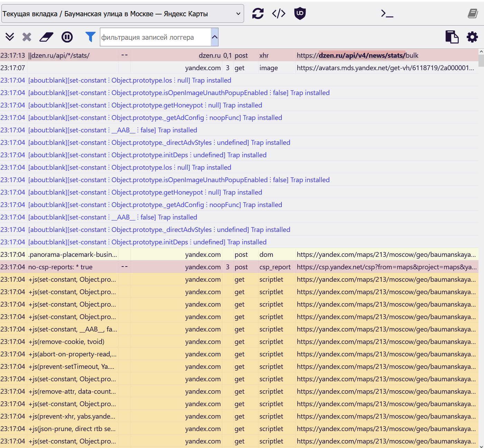Open the csp.yandex.net csp_report URL
484x448 pixels.
coord(387,267)
